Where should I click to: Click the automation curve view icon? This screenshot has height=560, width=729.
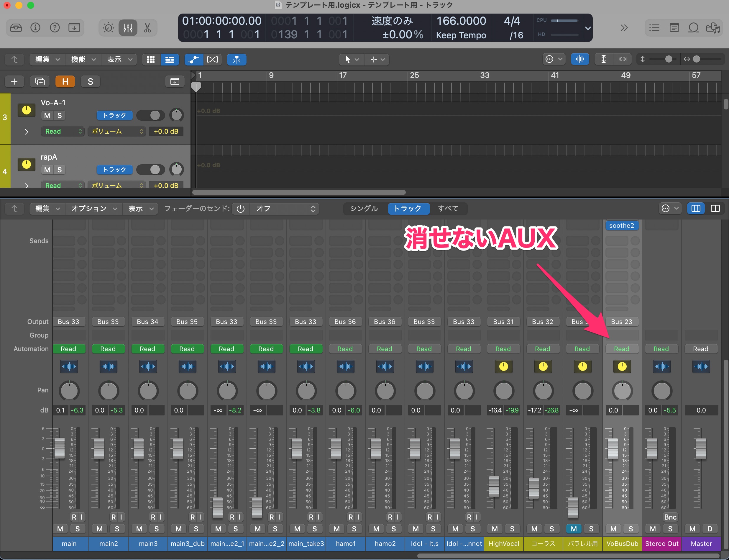pyautogui.click(x=193, y=59)
